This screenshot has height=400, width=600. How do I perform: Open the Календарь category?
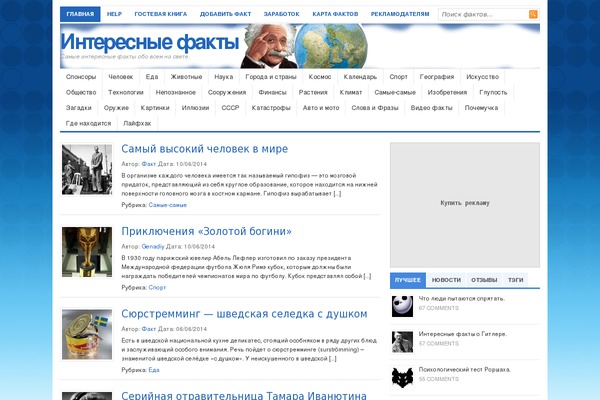360,77
